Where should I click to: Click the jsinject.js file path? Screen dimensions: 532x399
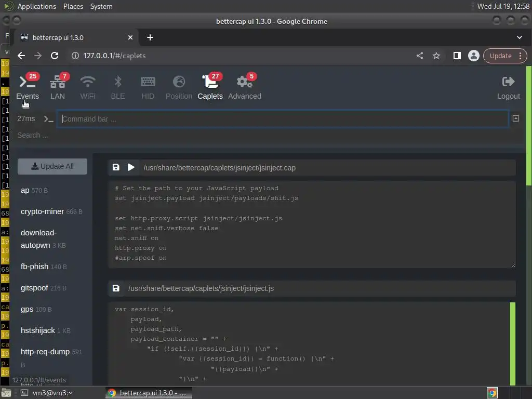point(201,288)
